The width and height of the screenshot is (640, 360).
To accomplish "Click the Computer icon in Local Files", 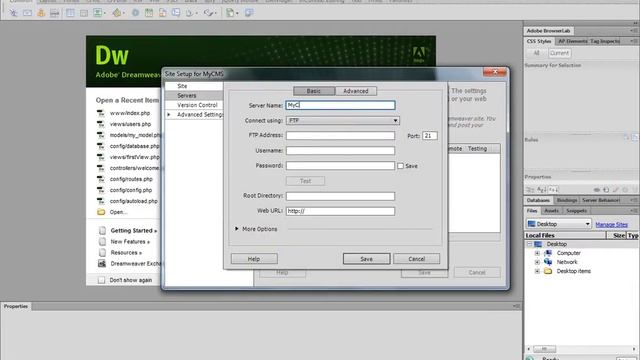I will click(548, 253).
